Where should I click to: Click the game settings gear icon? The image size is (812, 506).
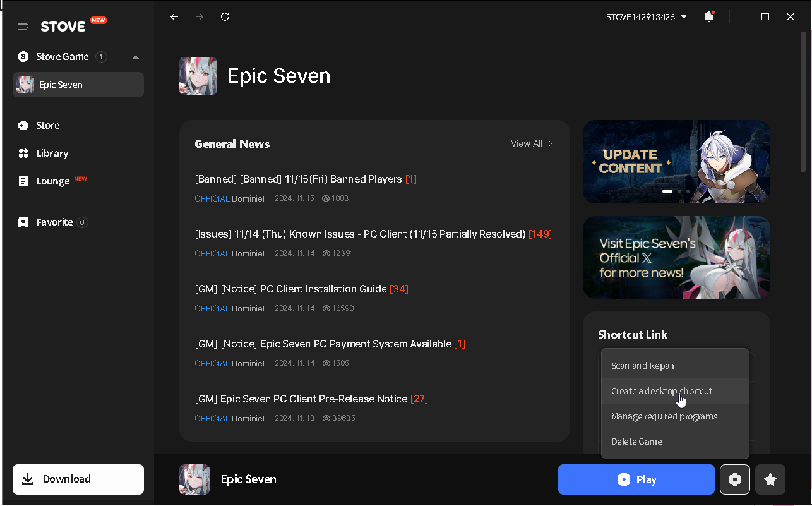coord(735,479)
